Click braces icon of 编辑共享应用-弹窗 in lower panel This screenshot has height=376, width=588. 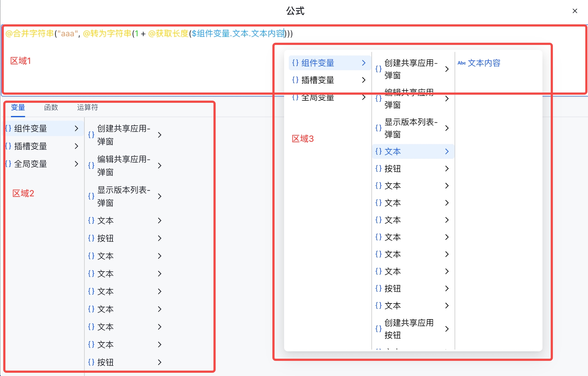click(x=91, y=165)
